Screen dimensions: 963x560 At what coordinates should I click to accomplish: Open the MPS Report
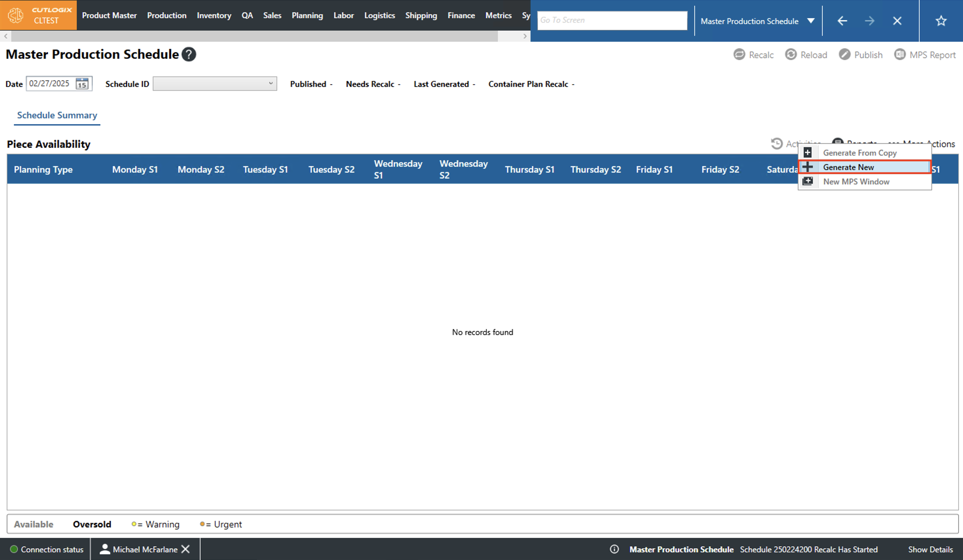coord(925,55)
